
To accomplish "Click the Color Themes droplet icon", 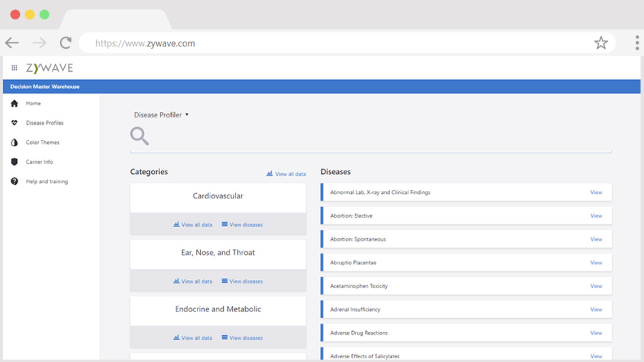I will tap(14, 142).
